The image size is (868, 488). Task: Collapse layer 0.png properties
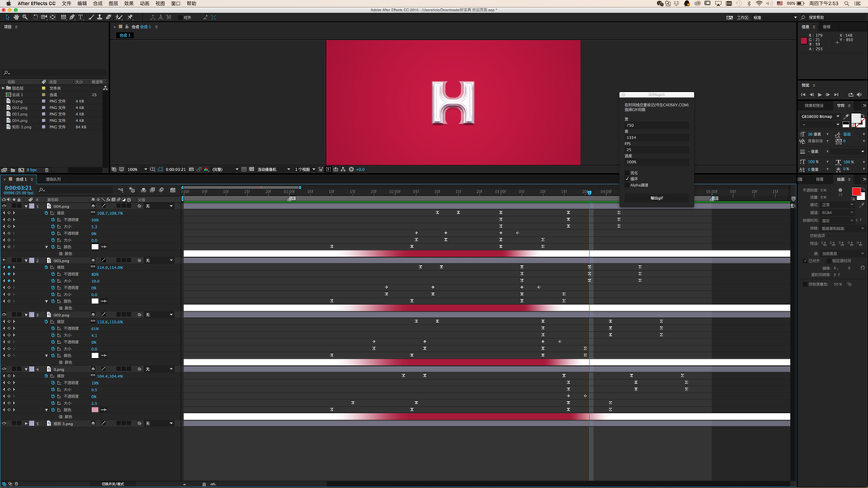coord(26,369)
